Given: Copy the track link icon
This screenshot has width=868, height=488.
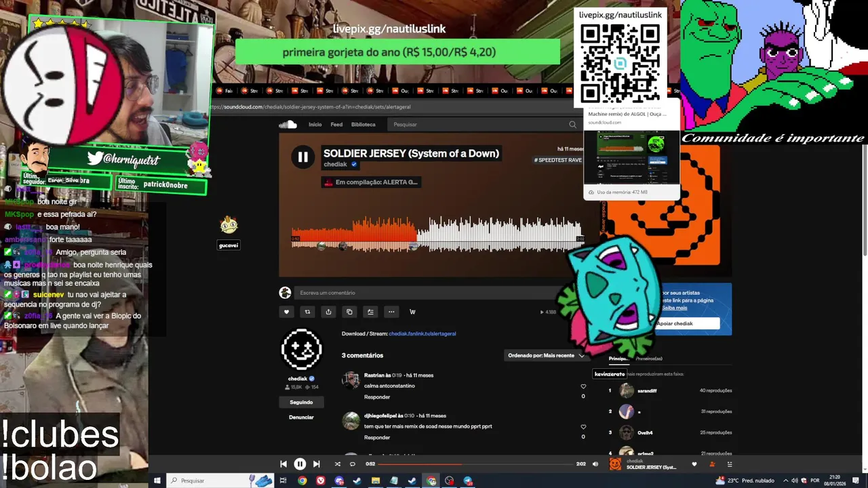Looking at the screenshot, I should pos(349,312).
